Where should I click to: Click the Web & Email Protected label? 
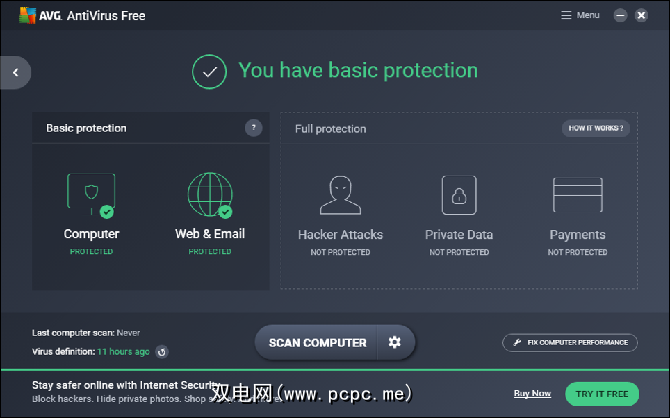209,252
